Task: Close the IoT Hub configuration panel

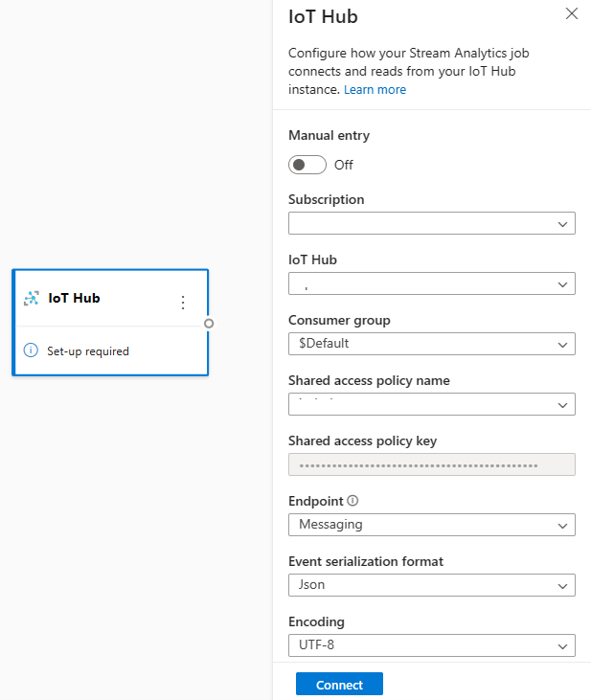Action: 571,13
